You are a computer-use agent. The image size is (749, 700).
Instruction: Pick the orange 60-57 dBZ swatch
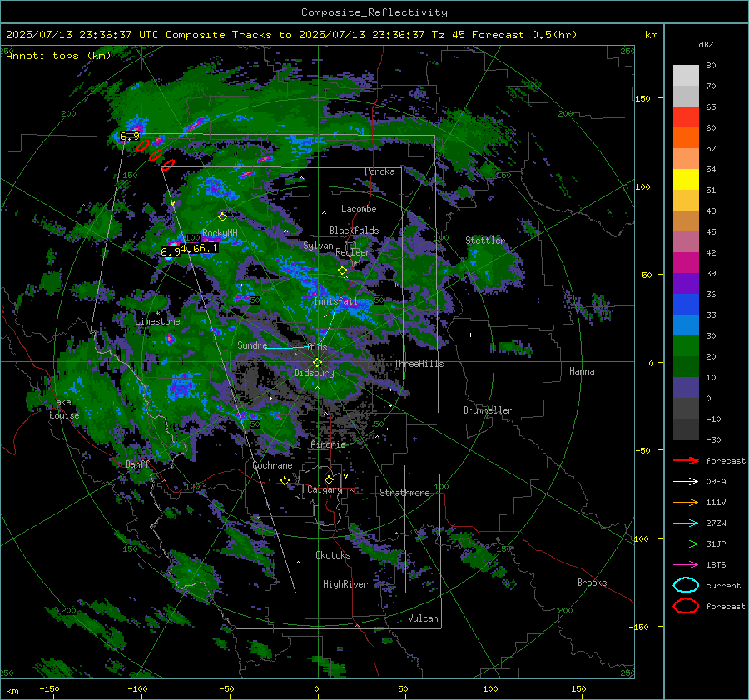tap(686, 138)
